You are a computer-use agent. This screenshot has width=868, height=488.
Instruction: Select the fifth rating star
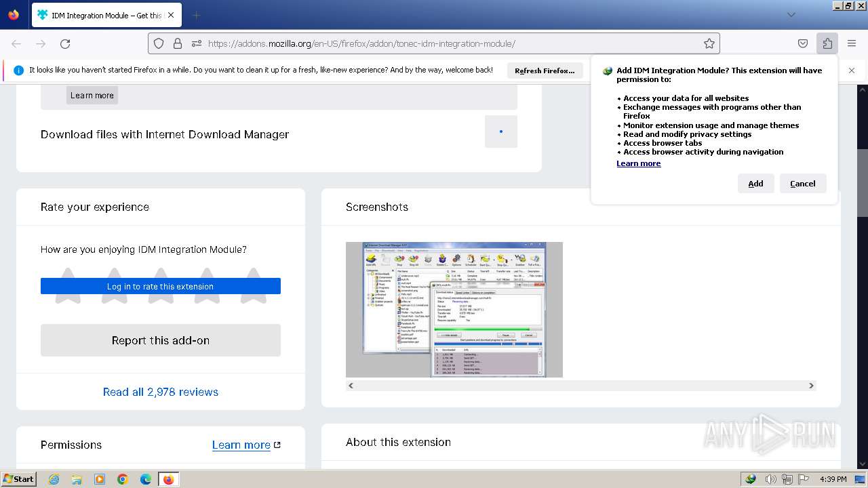point(253,285)
